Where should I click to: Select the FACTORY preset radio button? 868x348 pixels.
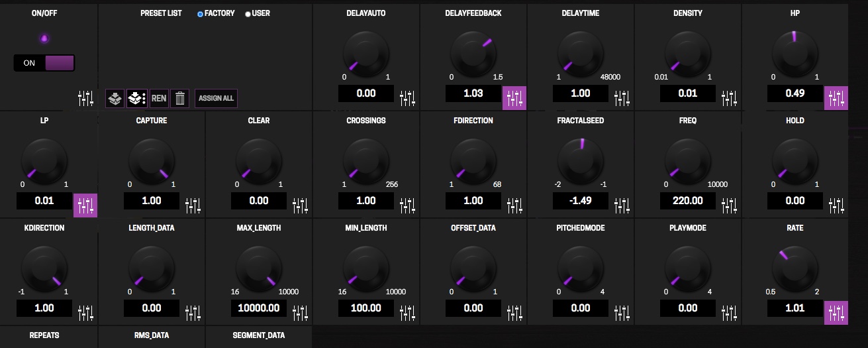pyautogui.click(x=201, y=14)
